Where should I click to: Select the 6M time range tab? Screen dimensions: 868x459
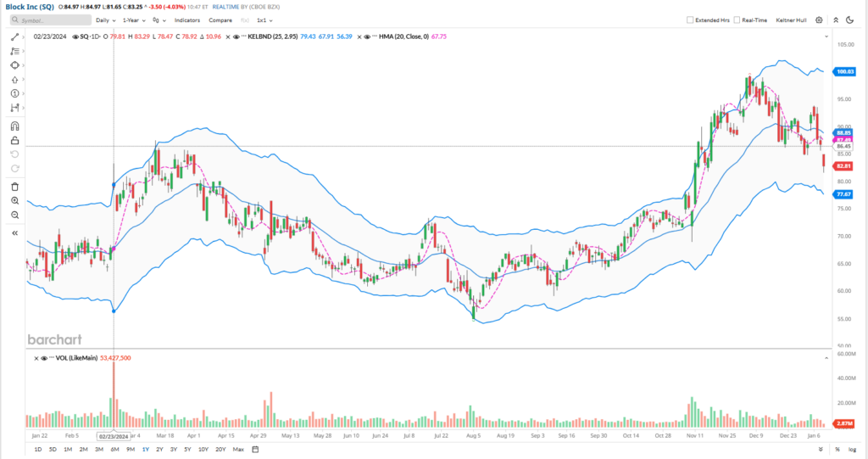[x=114, y=449]
